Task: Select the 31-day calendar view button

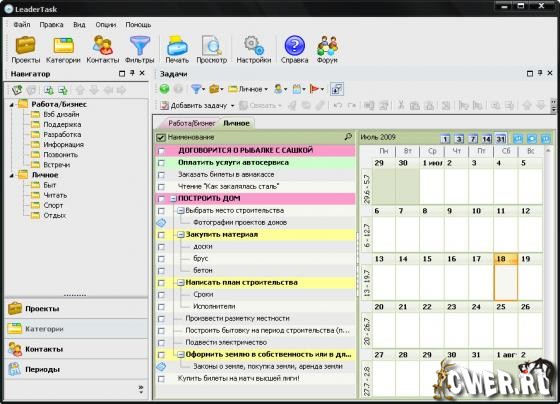Action: coord(501,139)
